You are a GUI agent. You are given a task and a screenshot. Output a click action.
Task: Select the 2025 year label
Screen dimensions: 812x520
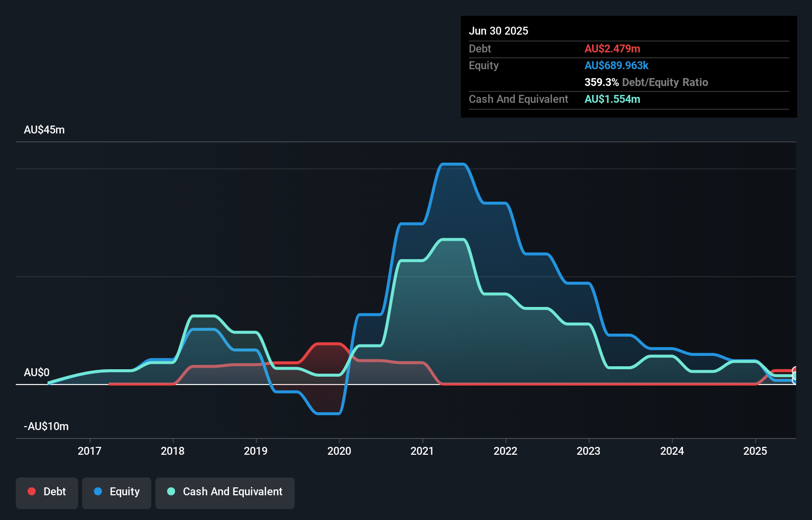coord(755,451)
